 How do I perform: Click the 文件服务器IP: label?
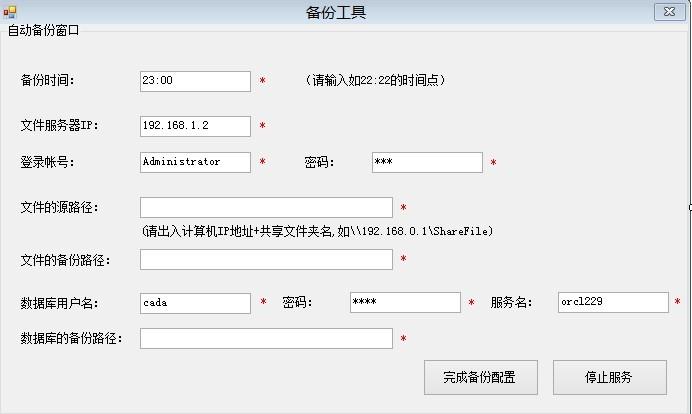(x=60, y=125)
